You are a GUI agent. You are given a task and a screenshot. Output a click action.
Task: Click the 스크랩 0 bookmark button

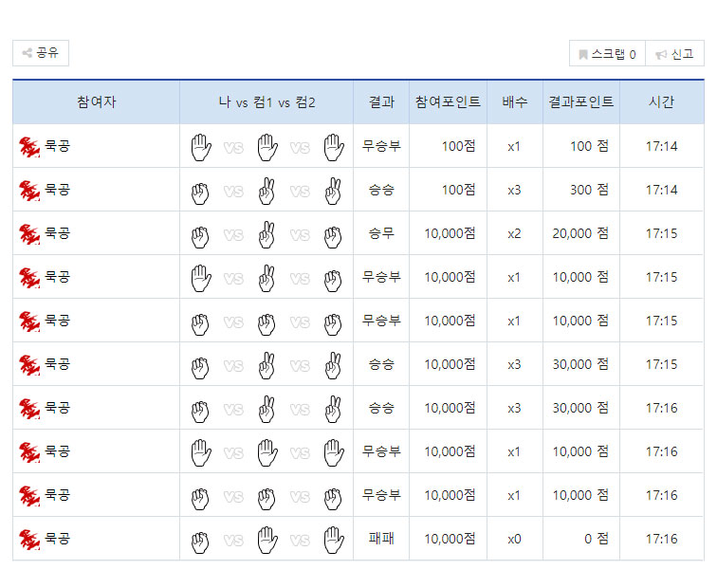[607, 55]
